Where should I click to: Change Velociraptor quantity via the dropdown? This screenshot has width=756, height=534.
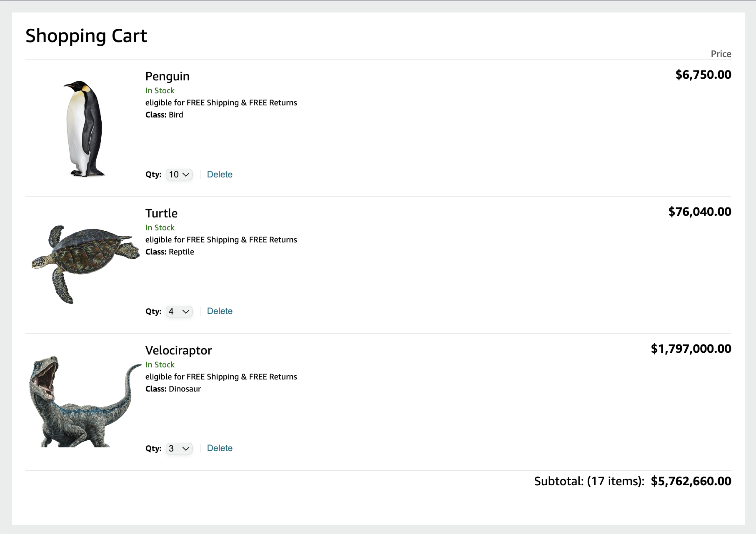coord(179,449)
